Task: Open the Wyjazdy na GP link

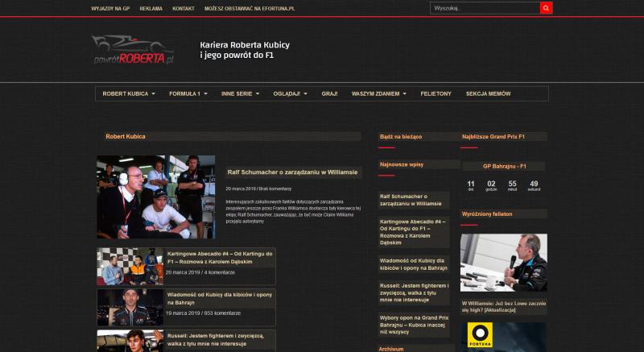Action: coord(110,9)
